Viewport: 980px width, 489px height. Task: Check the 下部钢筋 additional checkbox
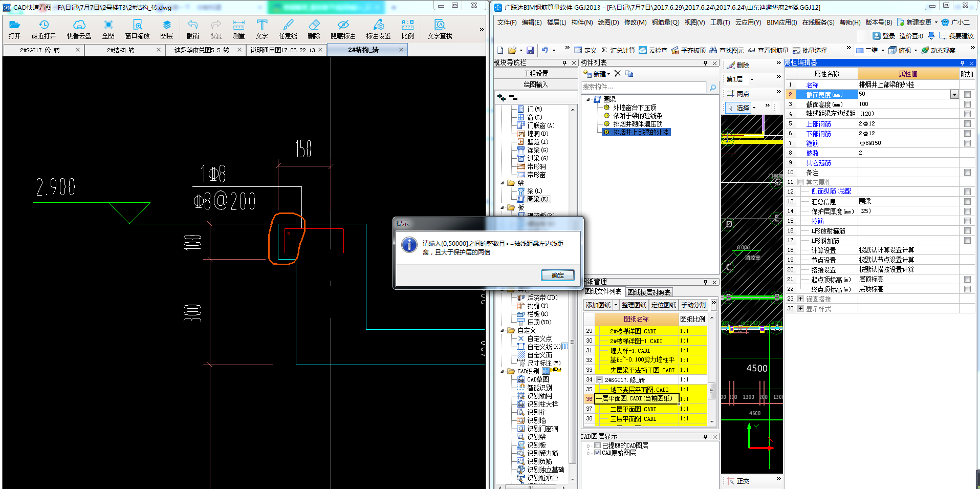click(967, 134)
